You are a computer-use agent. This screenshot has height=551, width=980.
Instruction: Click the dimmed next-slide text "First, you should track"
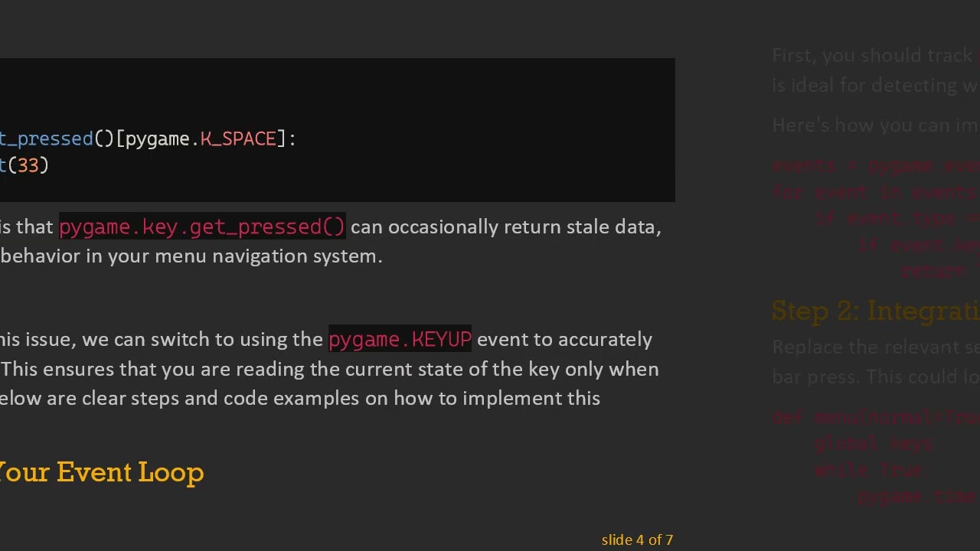tap(871, 55)
